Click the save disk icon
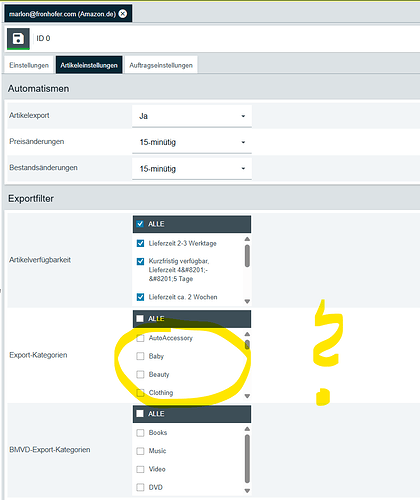 pos(18,38)
